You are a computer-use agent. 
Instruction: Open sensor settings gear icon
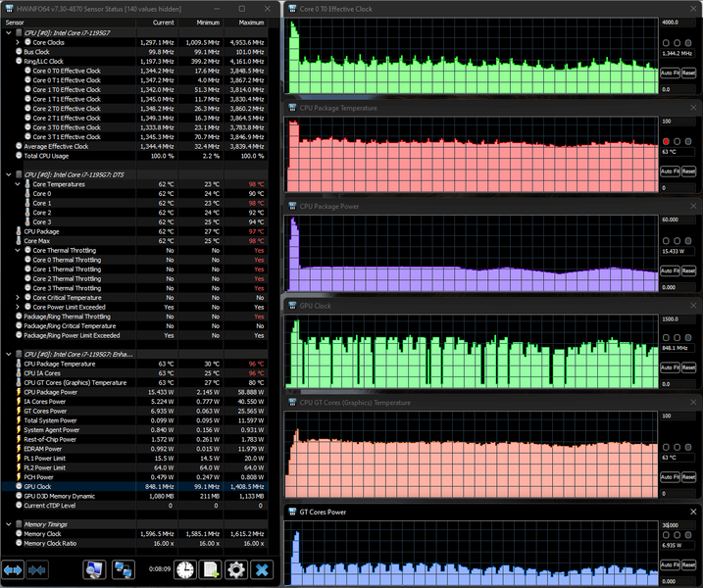[236, 570]
